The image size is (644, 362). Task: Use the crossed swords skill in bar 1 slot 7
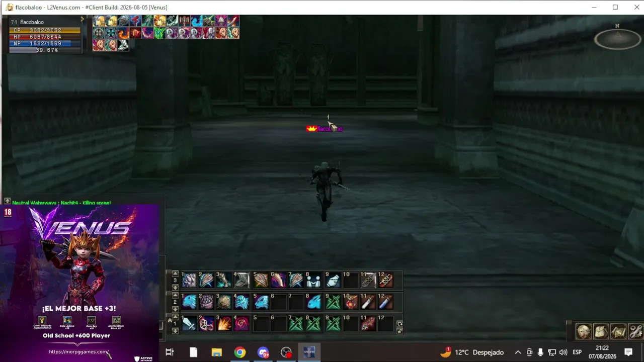[296, 324]
